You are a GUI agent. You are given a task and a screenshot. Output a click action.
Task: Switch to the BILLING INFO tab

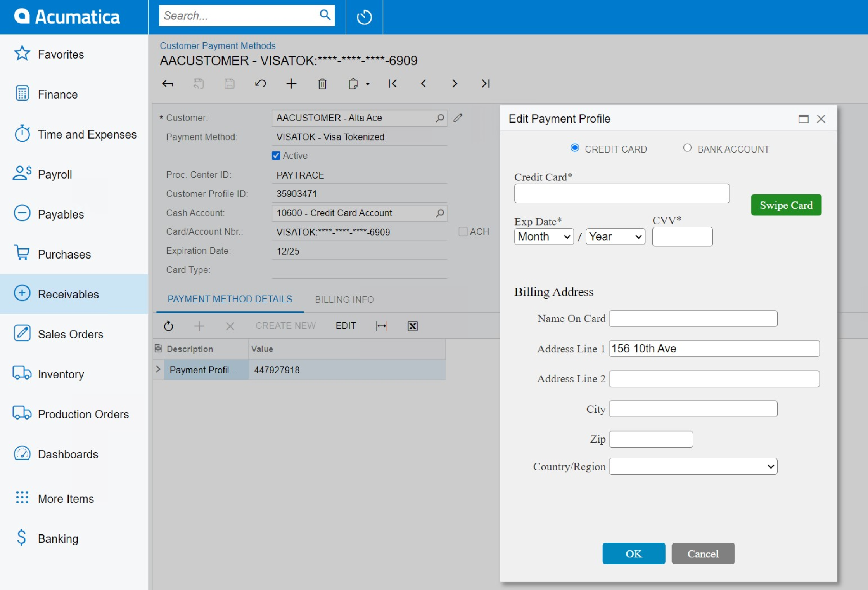coord(344,300)
